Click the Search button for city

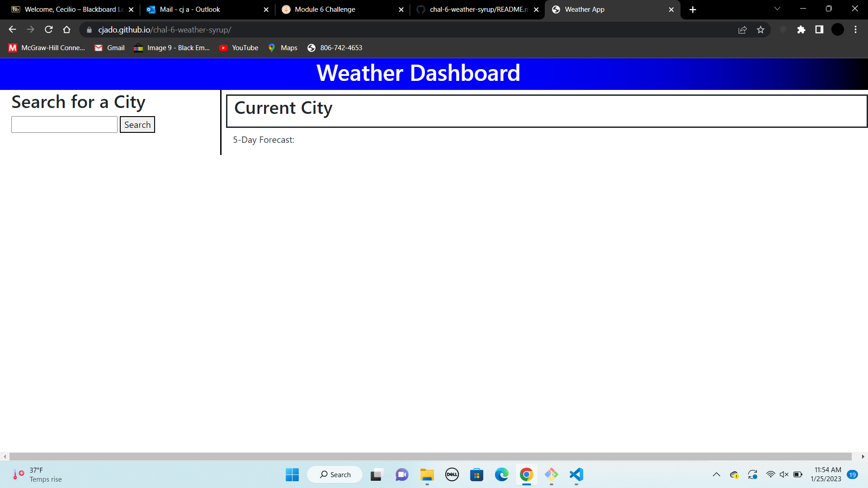coord(137,125)
